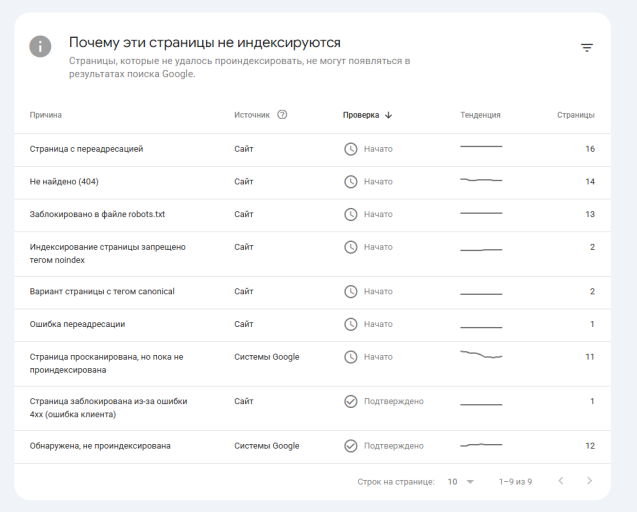Viewport: 637px width, 512px height.
Task: Click the clock icon in the Страница с переадресацией row
Action: pos(351,149)
